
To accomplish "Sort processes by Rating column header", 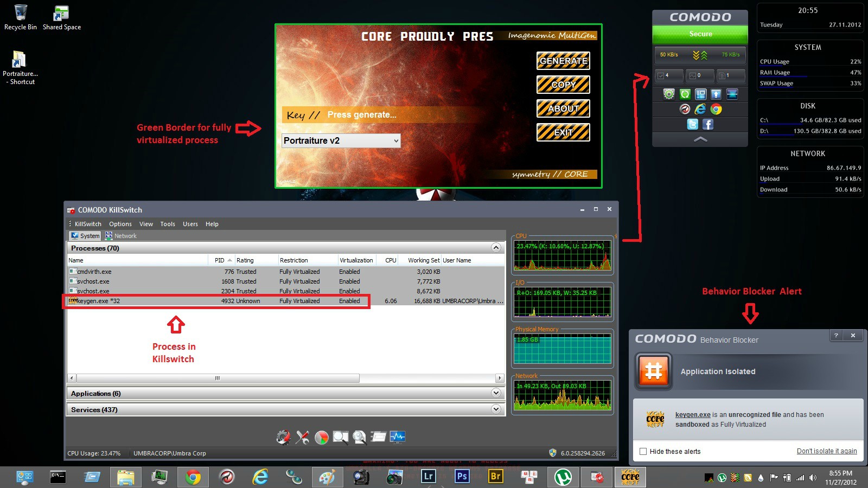I will [256, 260].
